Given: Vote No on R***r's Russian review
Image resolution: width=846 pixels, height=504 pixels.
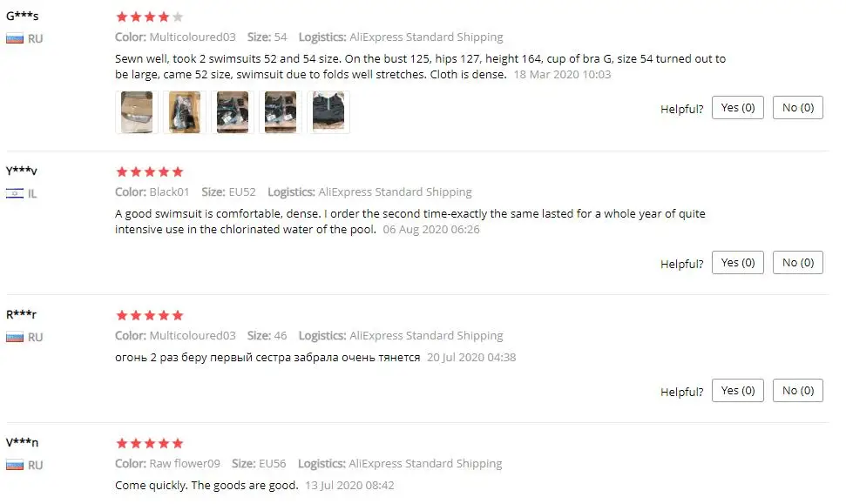Looking at the screenshot, I should [x=798, y=390].
